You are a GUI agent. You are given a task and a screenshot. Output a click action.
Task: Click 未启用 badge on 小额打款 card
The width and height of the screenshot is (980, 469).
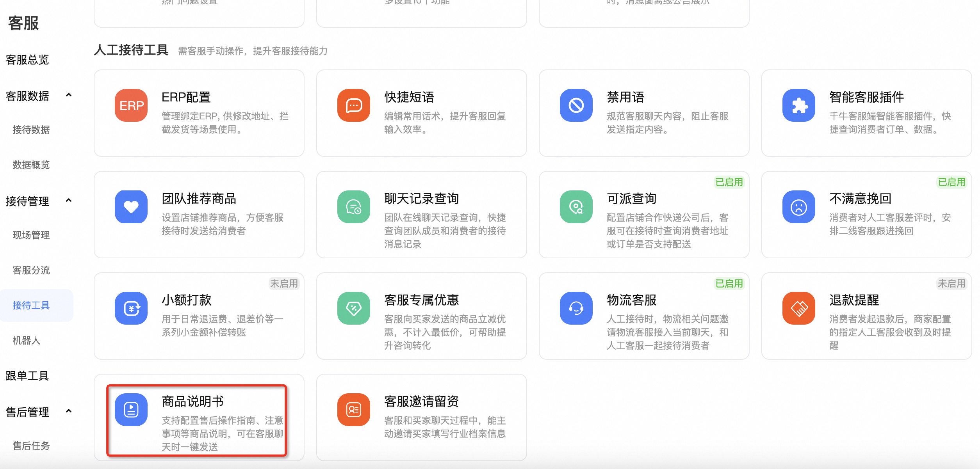coord(284,284)
